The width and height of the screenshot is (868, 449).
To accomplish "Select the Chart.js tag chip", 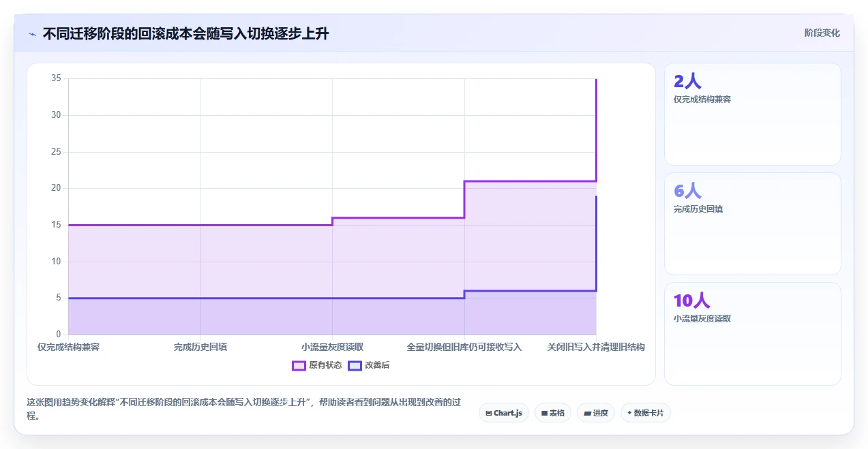I will coord(504,413).
